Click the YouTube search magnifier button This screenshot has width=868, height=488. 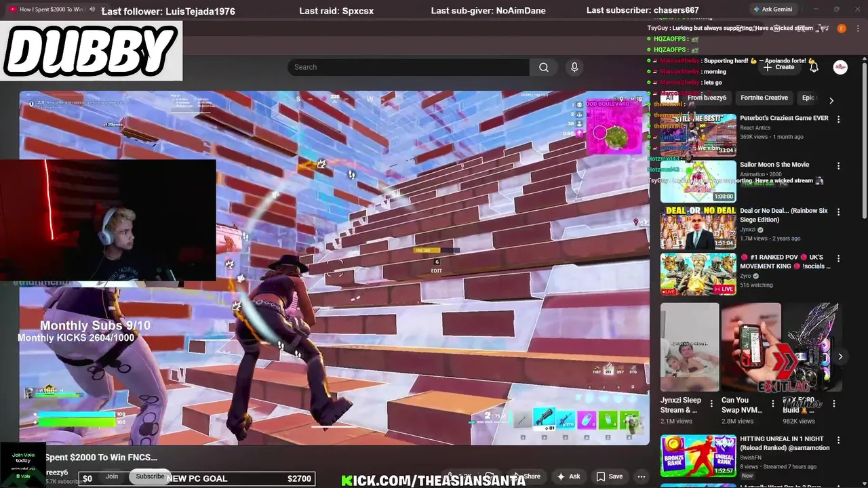(543, 67)
